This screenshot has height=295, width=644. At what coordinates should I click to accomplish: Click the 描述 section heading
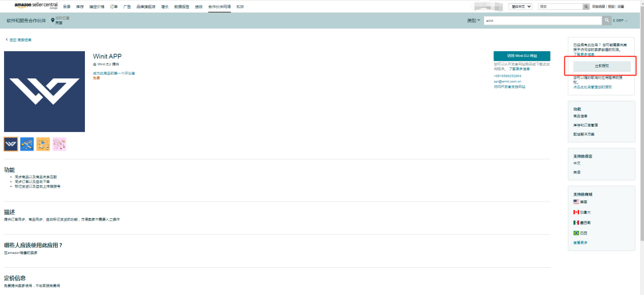(9, 212)
